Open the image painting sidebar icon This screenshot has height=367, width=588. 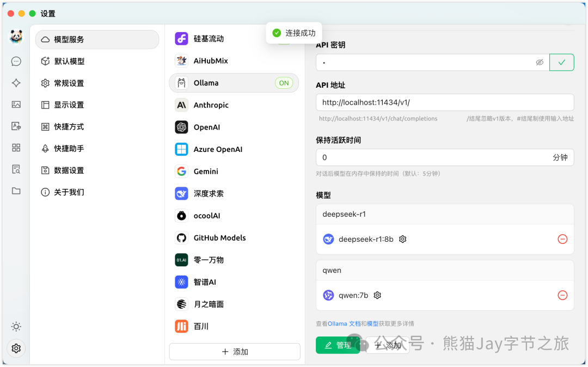click(16, 105)
